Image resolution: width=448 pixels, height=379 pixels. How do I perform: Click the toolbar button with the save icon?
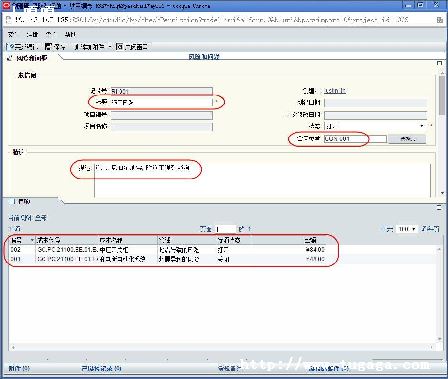(x=55, y=47)
